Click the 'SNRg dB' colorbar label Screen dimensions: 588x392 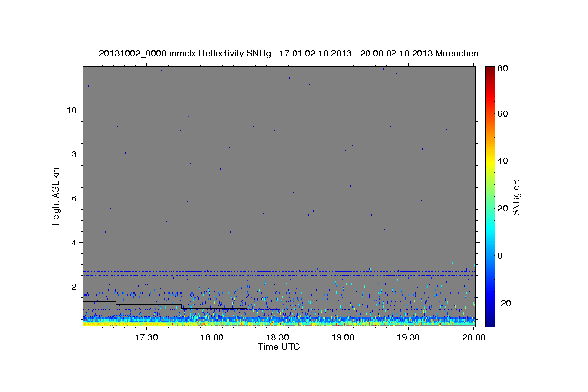click(516, 197)
